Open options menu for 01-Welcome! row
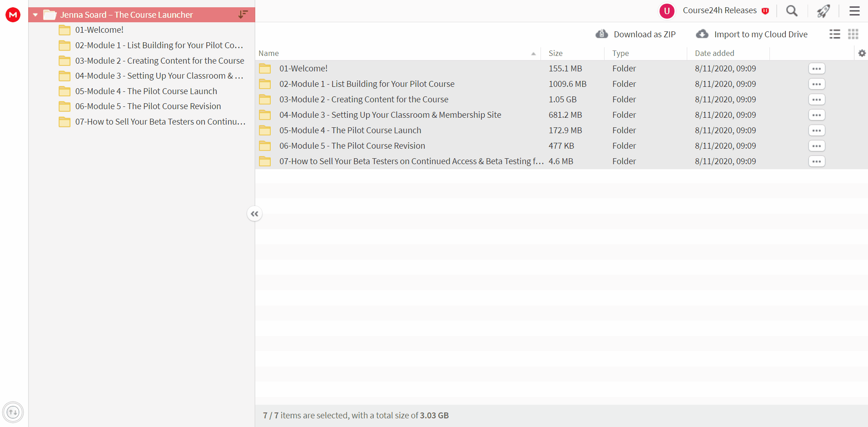 click(817, 69)
